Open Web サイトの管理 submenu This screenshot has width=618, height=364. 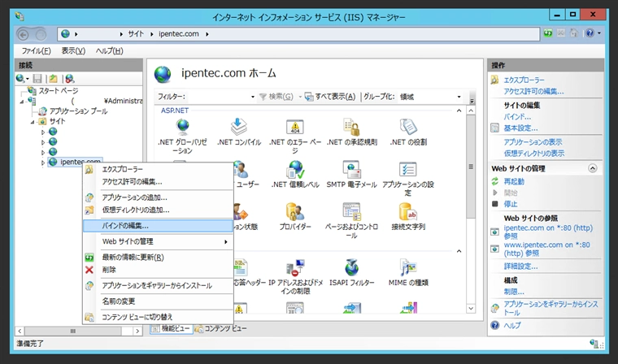pyautogui.click(x=158, y=241)
